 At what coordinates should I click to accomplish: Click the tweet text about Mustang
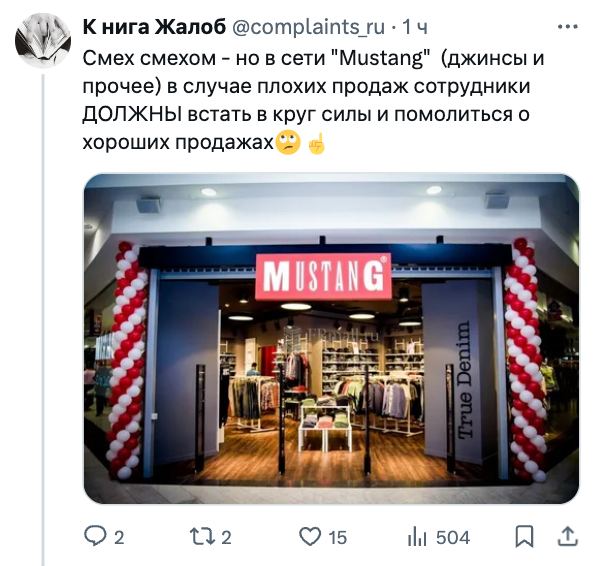[313, 100]
